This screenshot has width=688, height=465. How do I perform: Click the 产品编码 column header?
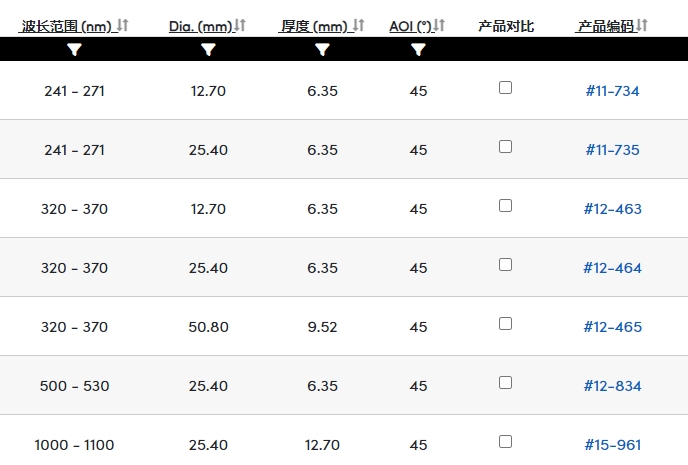(x=606, y=26)
